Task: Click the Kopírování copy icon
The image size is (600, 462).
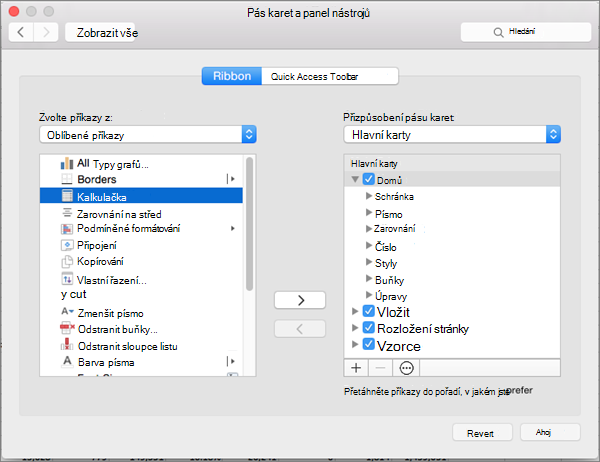Action: click(67, 261)
